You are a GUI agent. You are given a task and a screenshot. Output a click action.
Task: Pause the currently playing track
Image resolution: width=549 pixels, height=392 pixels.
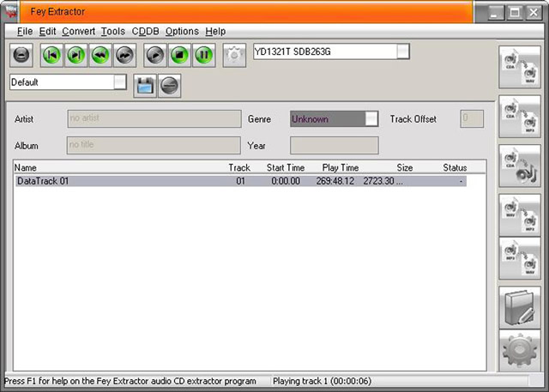(x=204, y=55)
